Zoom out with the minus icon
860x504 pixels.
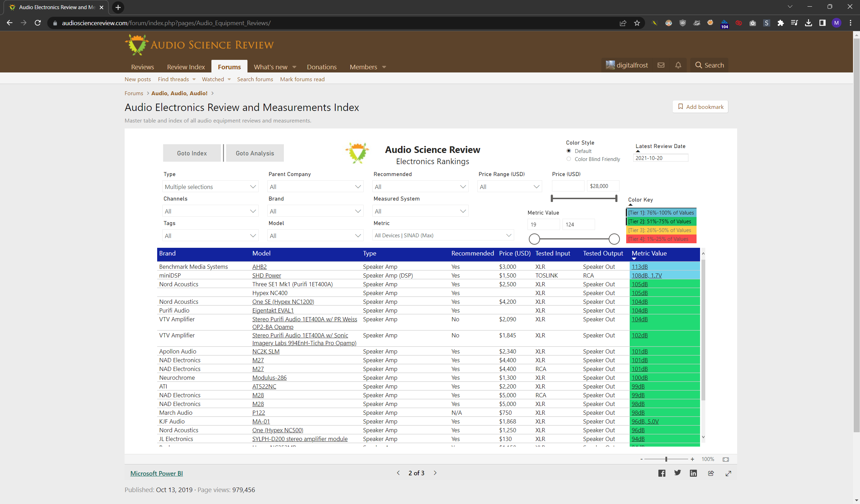(641, 459)
